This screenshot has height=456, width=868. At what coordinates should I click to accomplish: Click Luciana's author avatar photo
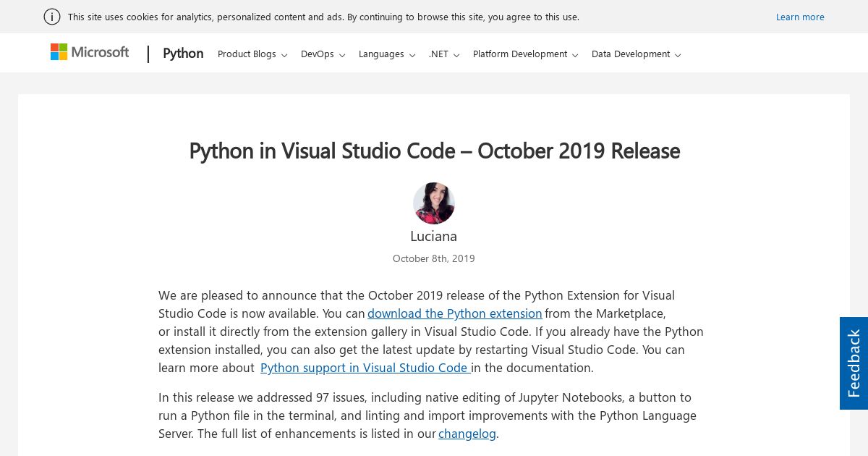(434, 203)
